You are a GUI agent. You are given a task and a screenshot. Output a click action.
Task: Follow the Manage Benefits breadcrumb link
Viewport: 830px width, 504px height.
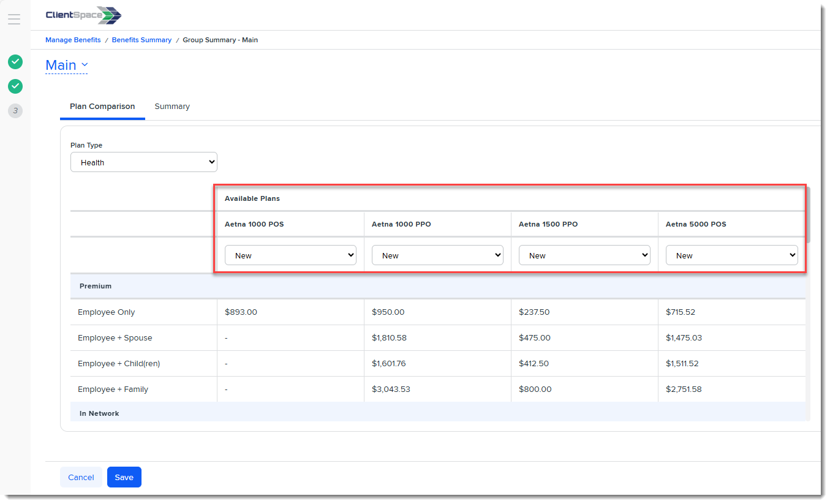coord(73,40)
